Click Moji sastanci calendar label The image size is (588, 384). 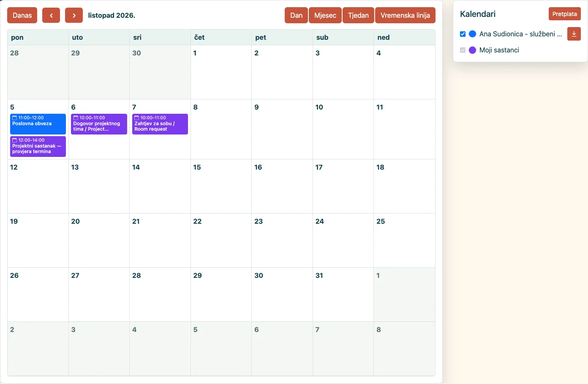pos(499,50)
